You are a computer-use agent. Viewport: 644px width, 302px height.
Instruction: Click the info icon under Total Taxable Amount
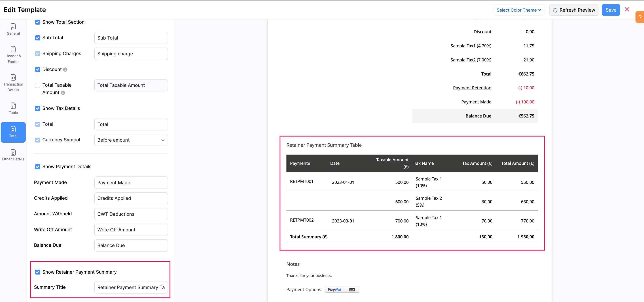pyautogui.click(x=63, y=93)
